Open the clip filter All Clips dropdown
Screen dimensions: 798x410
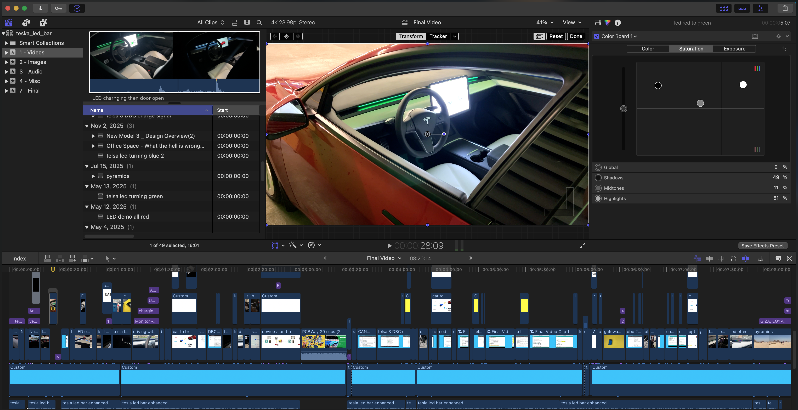[211, 22]
